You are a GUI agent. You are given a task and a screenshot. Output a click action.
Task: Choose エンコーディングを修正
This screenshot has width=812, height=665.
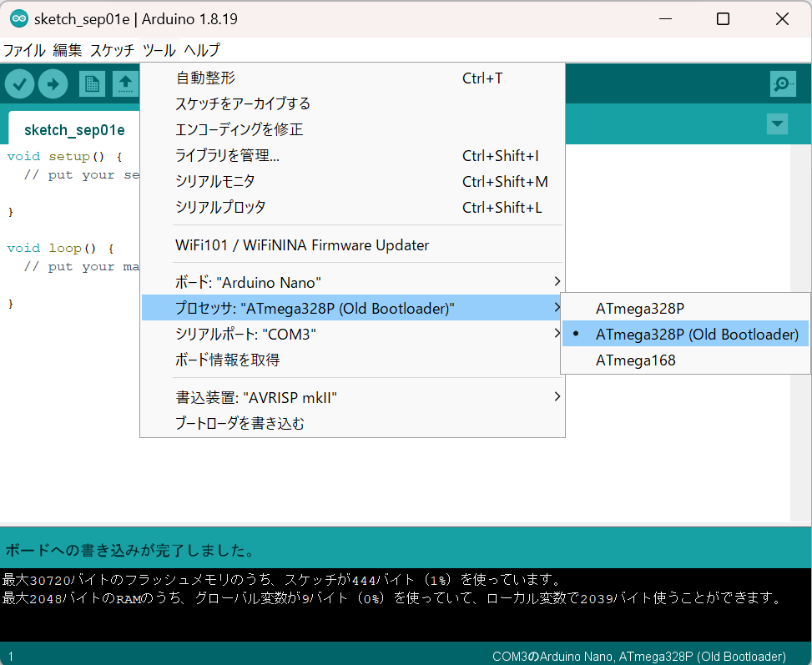coord(353,129)
